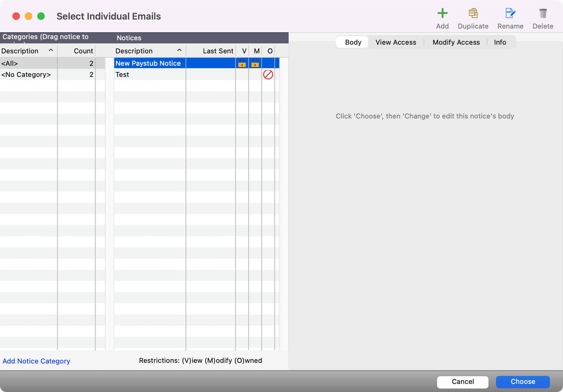
Task: Open the Modify Access tab
Action: tap(456, 42)
